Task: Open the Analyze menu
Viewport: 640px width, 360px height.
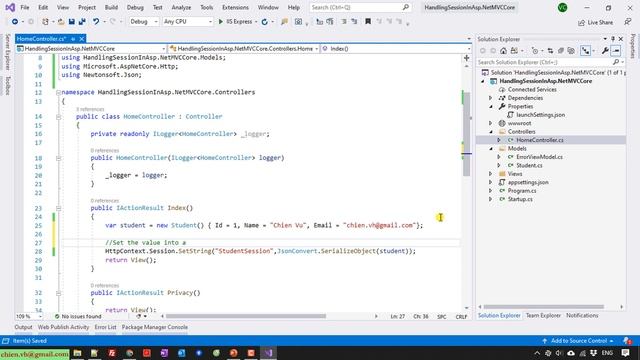Action: pos(181,7)
